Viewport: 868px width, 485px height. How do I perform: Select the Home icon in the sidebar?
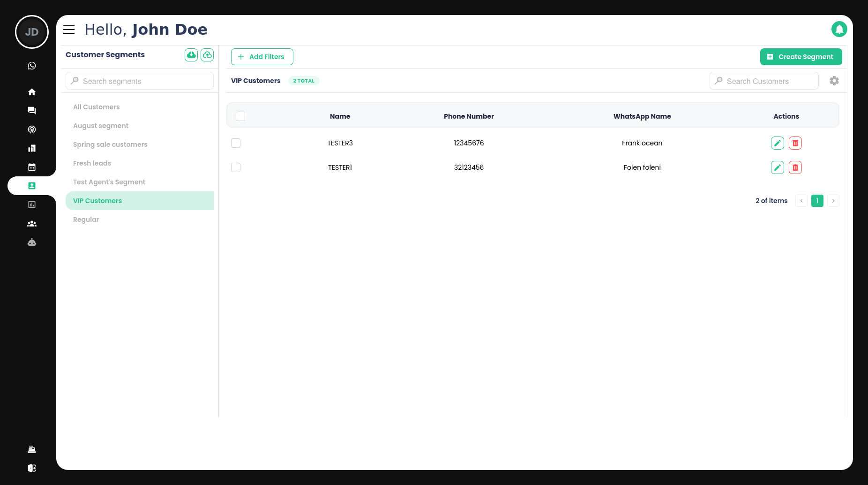[x=31, y=91]
